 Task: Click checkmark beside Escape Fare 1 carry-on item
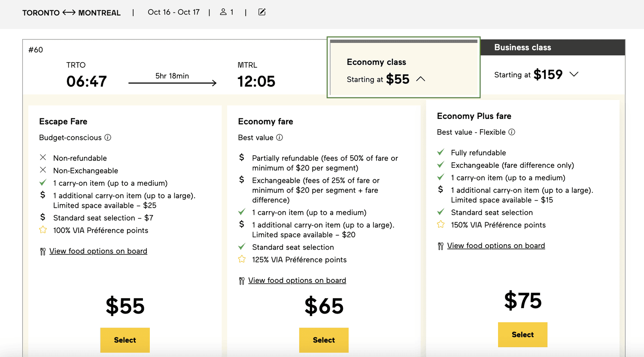[43, 183]
